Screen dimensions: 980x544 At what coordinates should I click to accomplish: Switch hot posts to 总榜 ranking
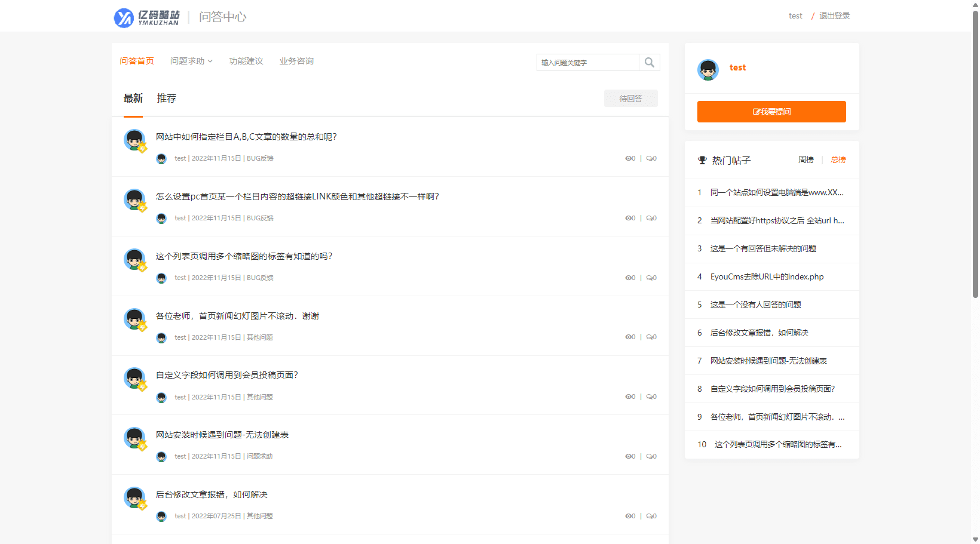point(838,159)
